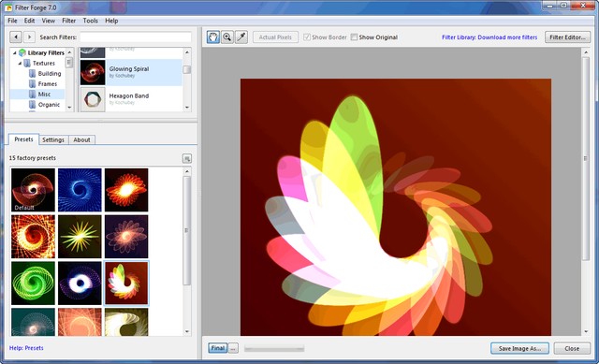Choose the pink flower outline preset
The height and width of the screenshot is (364, 599).
pyautogui.click(x=126, y=237)
